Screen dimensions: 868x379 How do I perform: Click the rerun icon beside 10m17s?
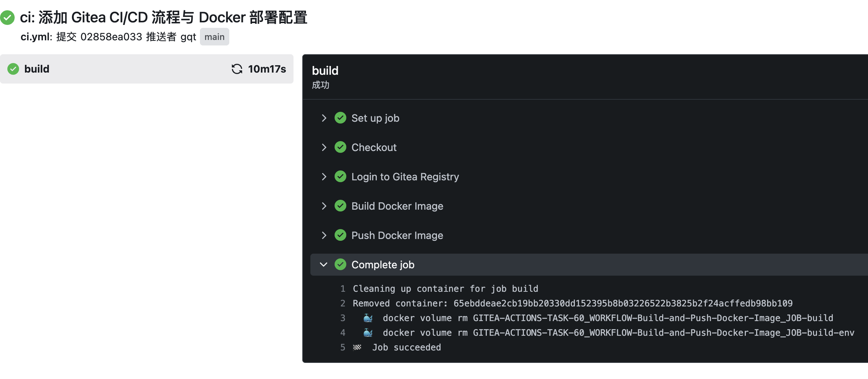[237, 69]
